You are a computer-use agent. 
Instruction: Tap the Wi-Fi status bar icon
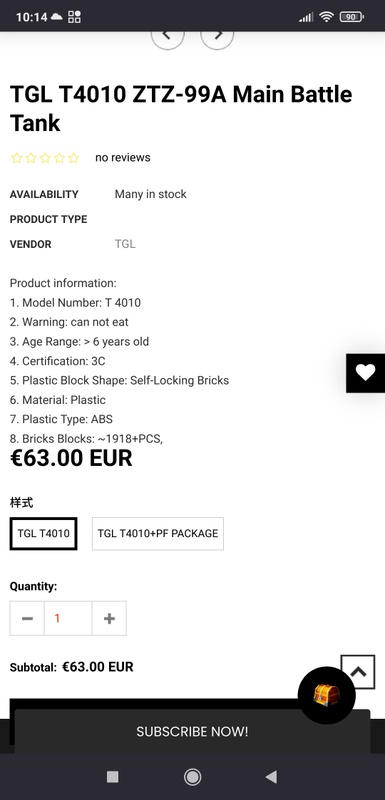click(326, 17)
